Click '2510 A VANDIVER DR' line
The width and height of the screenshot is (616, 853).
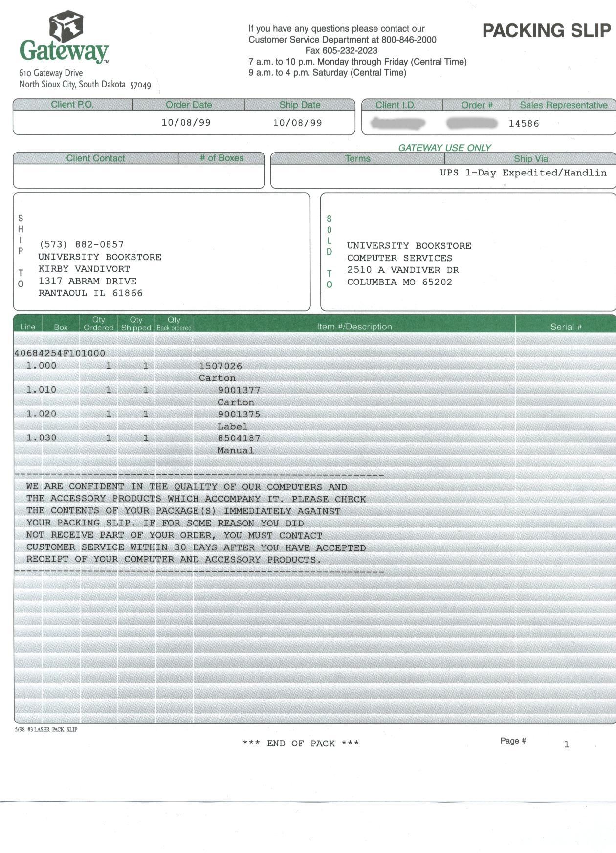[x=403, y=270]
